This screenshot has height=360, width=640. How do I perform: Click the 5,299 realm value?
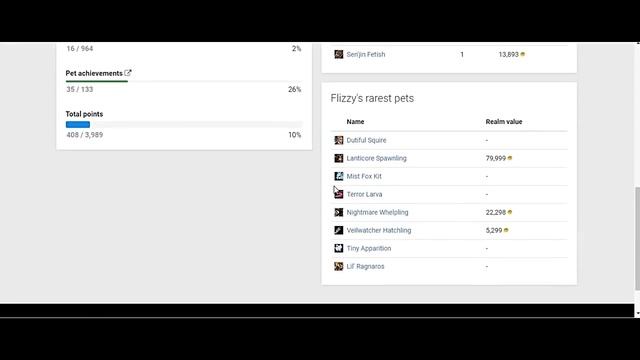point(494,230)
